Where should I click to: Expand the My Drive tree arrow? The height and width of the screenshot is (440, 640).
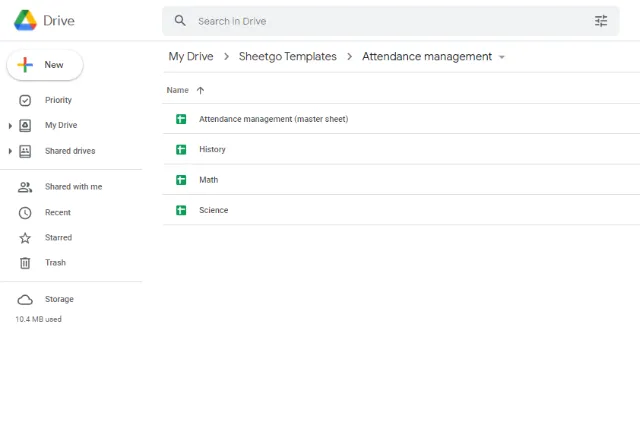[10, 126]
